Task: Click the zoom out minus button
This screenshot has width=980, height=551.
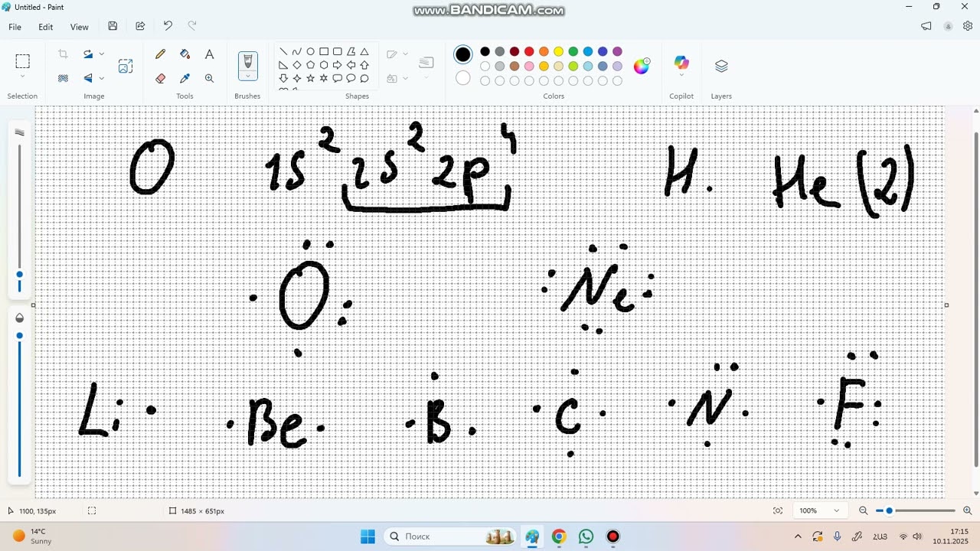Action: [864, 510]
